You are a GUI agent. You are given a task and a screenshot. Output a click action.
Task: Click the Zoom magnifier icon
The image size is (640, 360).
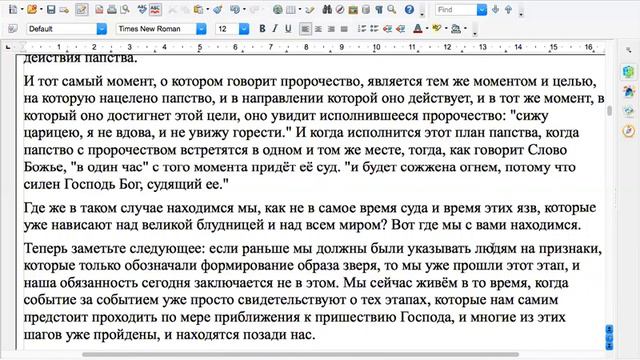pos(392,9)
